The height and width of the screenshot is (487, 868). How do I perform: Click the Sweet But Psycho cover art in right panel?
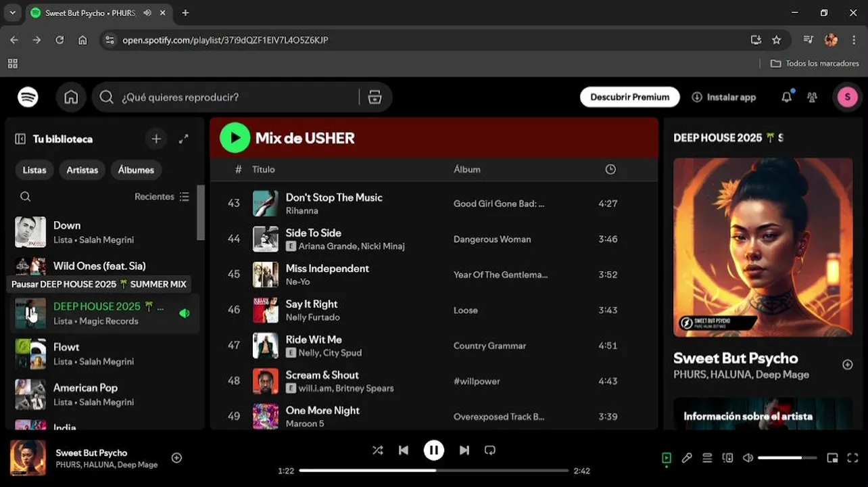[763, 248]
